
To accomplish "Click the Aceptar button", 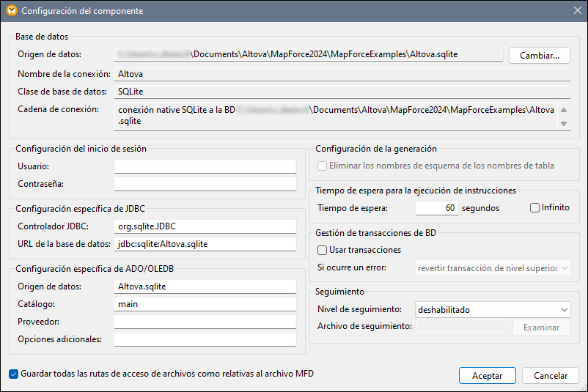I will 487,375.
